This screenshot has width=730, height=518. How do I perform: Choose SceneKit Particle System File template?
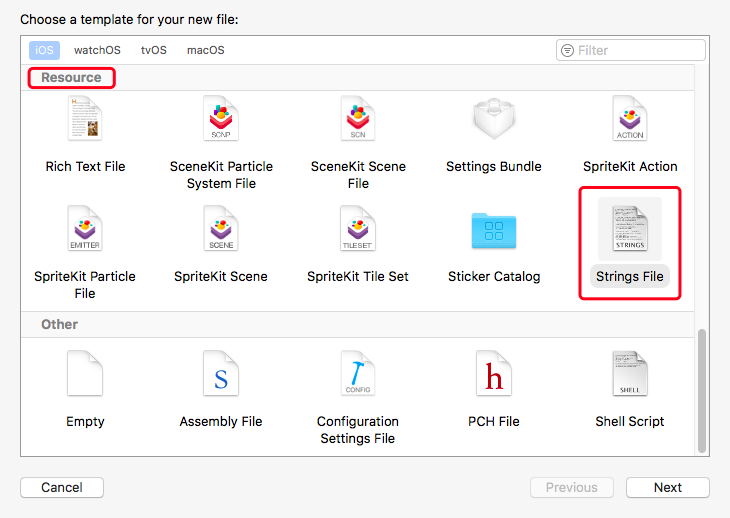[221, 120]
